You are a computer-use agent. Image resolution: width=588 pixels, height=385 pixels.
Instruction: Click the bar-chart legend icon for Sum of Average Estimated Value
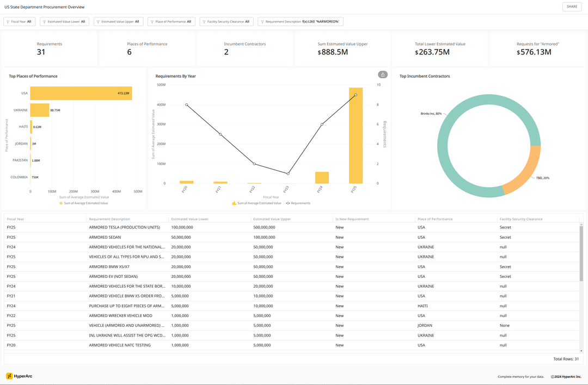[234, 203]
